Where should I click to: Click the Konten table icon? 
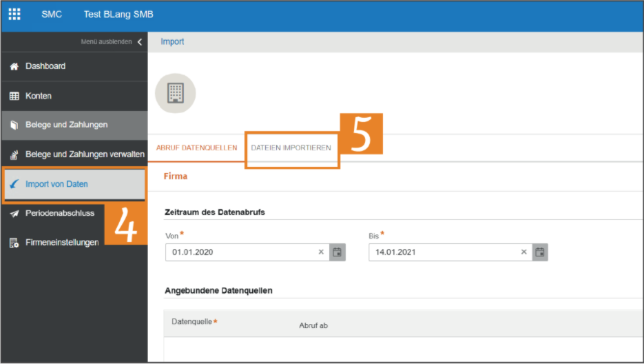coord(13,97)
